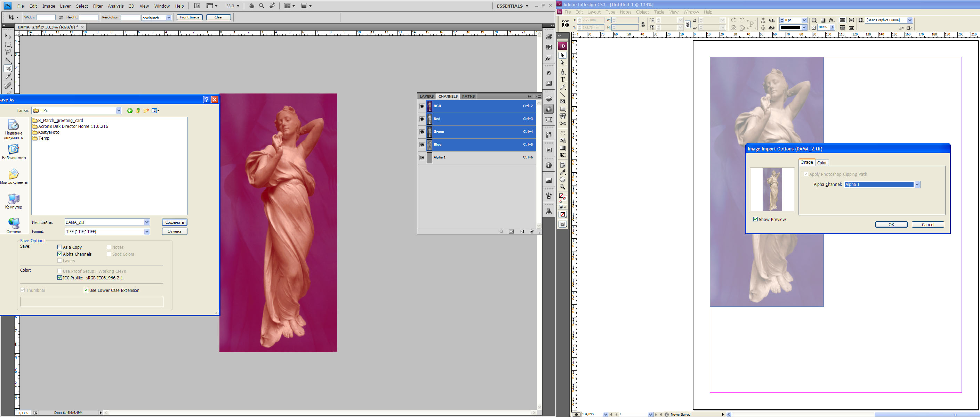The width and height of the screenshot is (980, 417).
Task: Open the file name dropdown in Save As
Action: pyautogui.click(x=147, y=222)
